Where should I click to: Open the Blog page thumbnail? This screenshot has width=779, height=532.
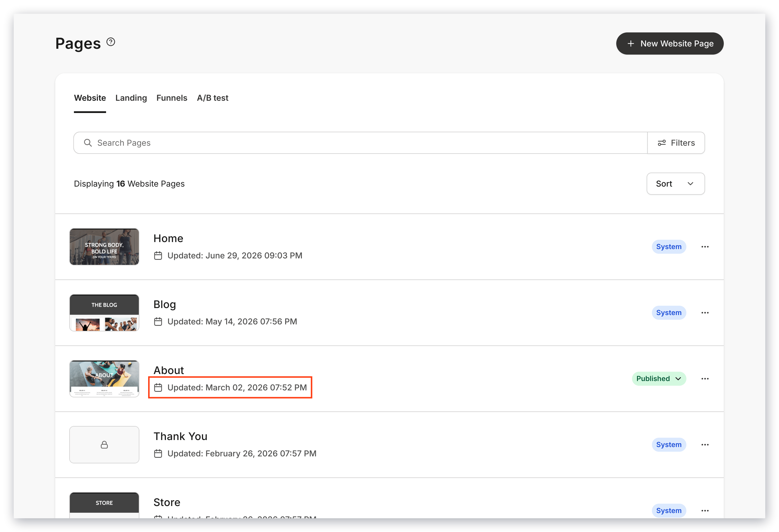coord(104,312)
